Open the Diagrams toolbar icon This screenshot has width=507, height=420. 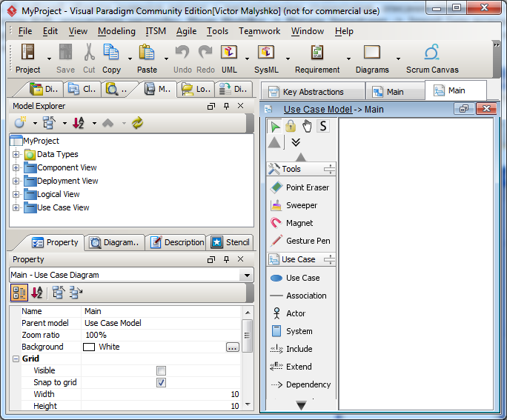tap(372, 59)
